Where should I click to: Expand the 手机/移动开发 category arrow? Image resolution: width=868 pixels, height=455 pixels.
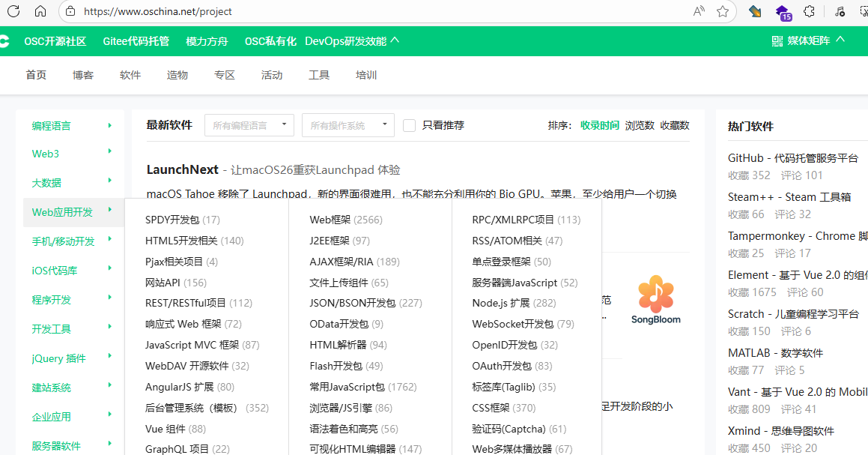(109, 239)
